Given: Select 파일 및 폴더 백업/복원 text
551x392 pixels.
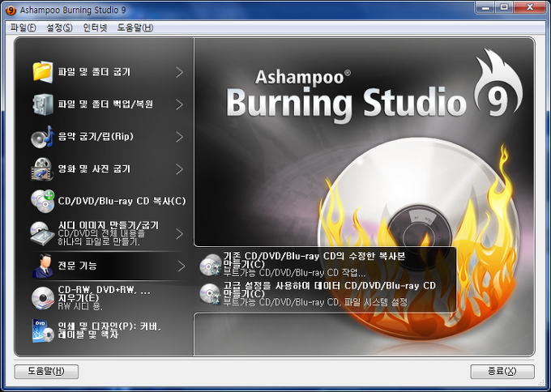Looking at the screenshot, I should pyautogui.click(x=105, y=104).
